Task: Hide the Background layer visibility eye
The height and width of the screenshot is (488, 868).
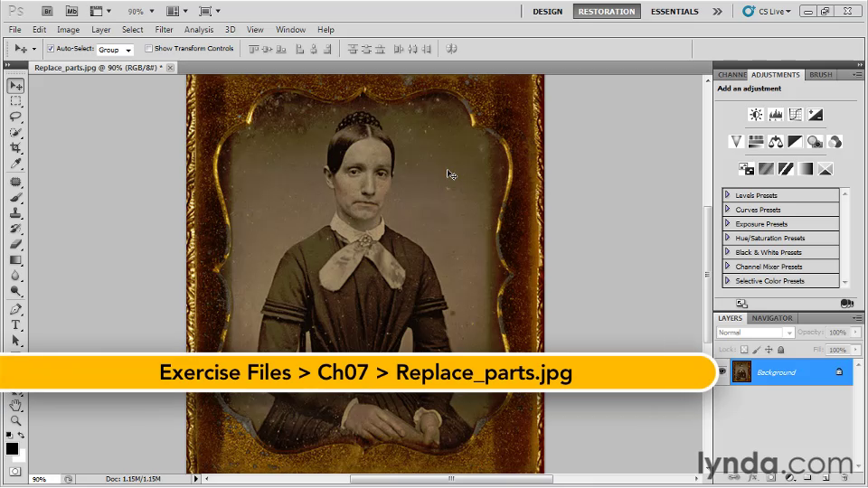Action: tap(722, 371)
